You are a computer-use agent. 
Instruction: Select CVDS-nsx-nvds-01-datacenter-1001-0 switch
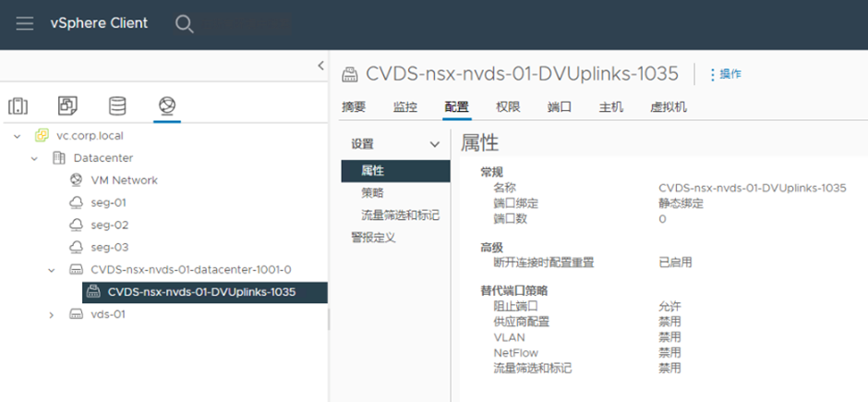[x=191, y=270]
